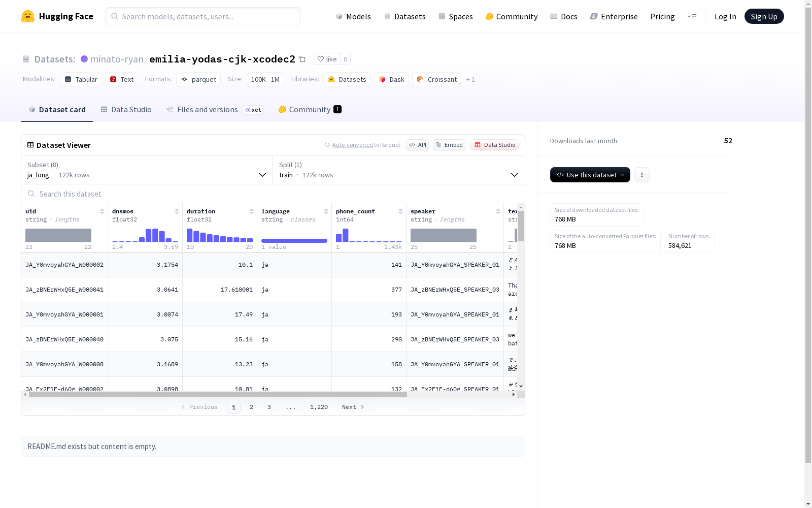Click the Hugging Face logo icon

(x=28, y=16)
